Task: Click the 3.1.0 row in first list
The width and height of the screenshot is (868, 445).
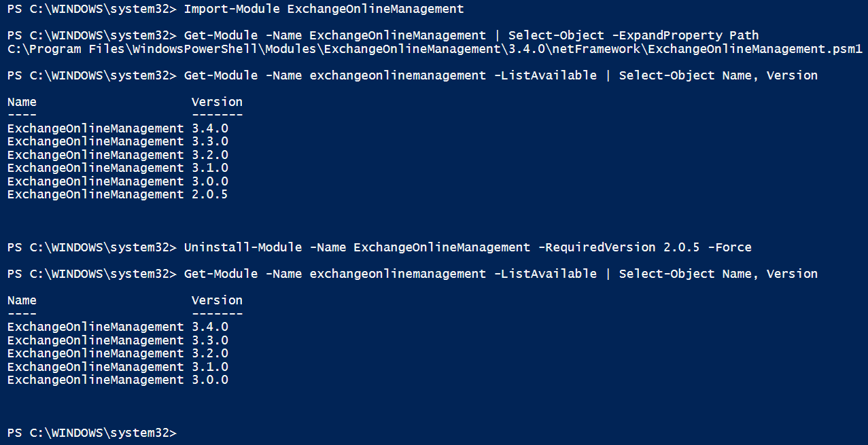Action: (x=118, y=168)
